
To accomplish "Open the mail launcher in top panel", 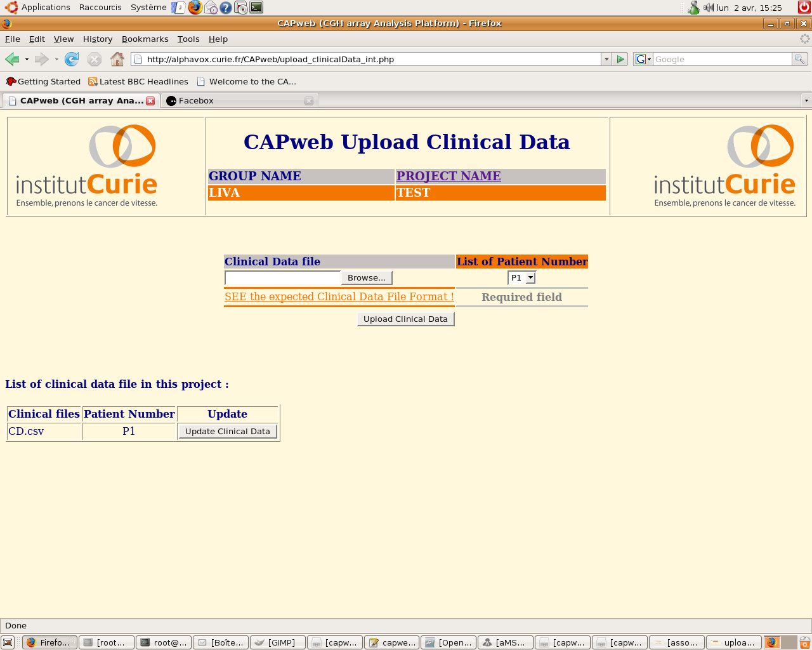I will 211,8.
